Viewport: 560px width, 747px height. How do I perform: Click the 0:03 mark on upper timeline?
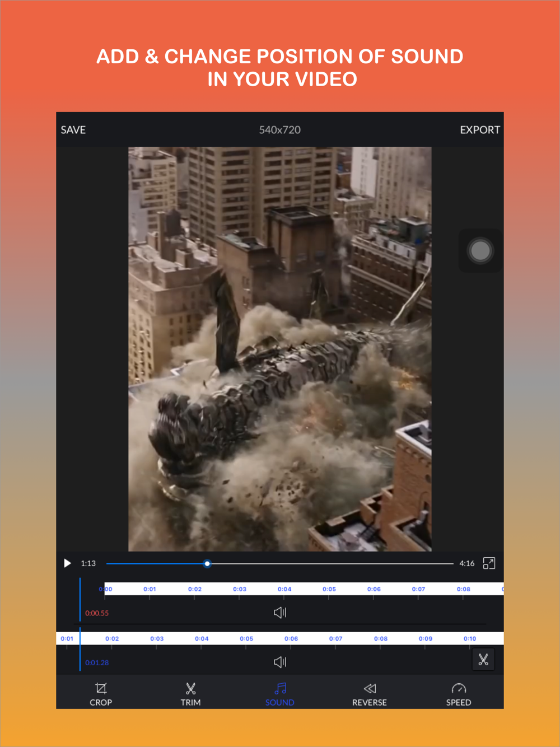pyautogui.click(x=240, y=589)
